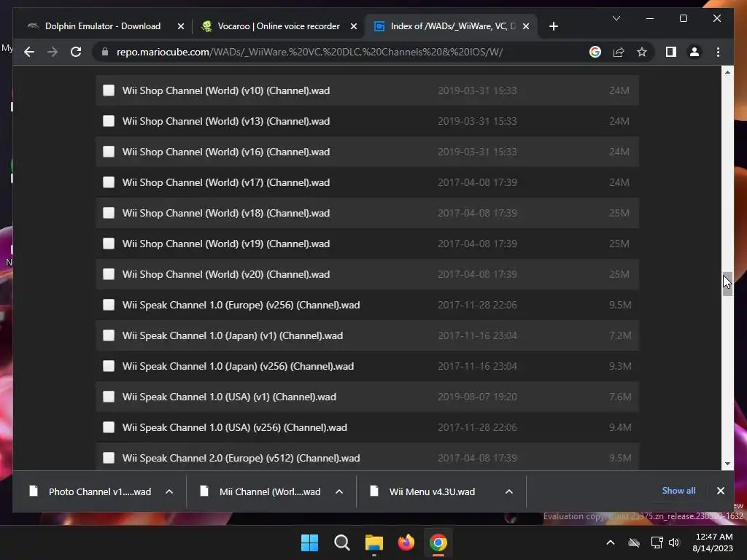
Task: Close the Index of /WADs tab
Action: pos(525,27)
